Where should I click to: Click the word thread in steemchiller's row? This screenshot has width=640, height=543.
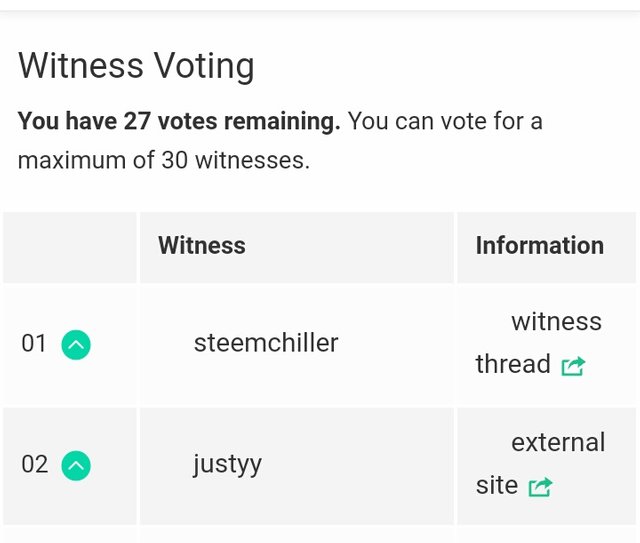click(513, 364)
